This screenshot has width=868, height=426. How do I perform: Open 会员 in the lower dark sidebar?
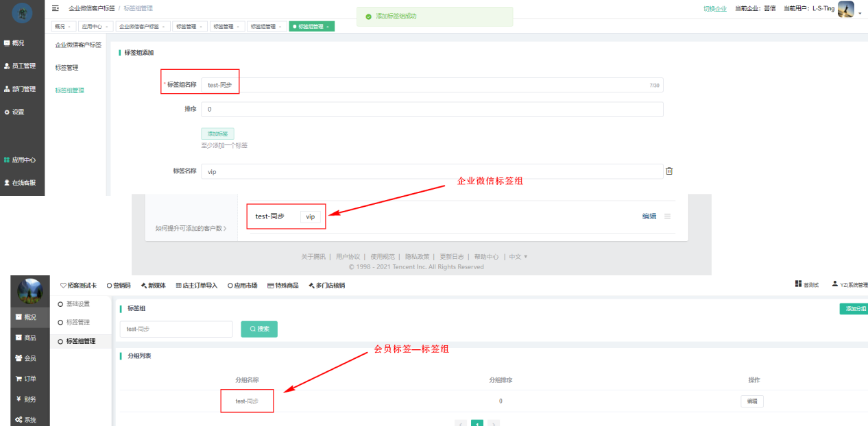[x=26, y=358]
